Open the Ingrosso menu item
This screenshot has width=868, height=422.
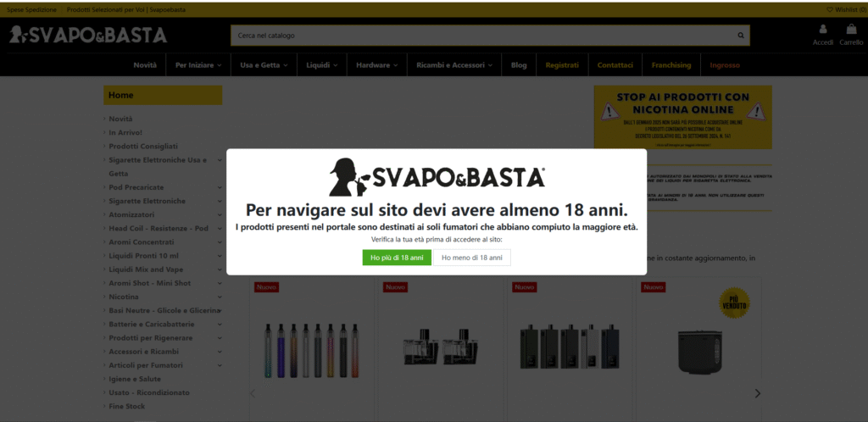[725, 65]
